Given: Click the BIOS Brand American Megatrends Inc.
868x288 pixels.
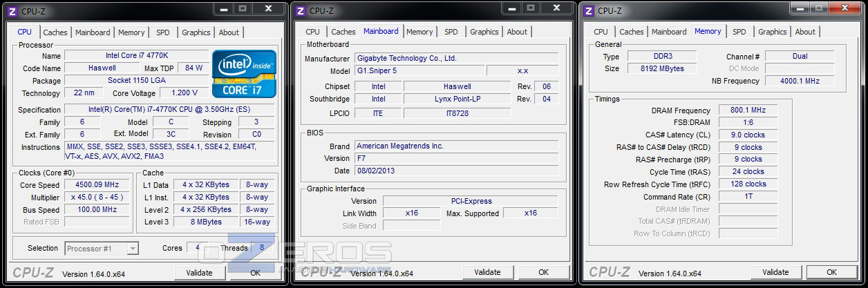Looking at the screenshot, I should pyautogui.click(x=456, y=146).
